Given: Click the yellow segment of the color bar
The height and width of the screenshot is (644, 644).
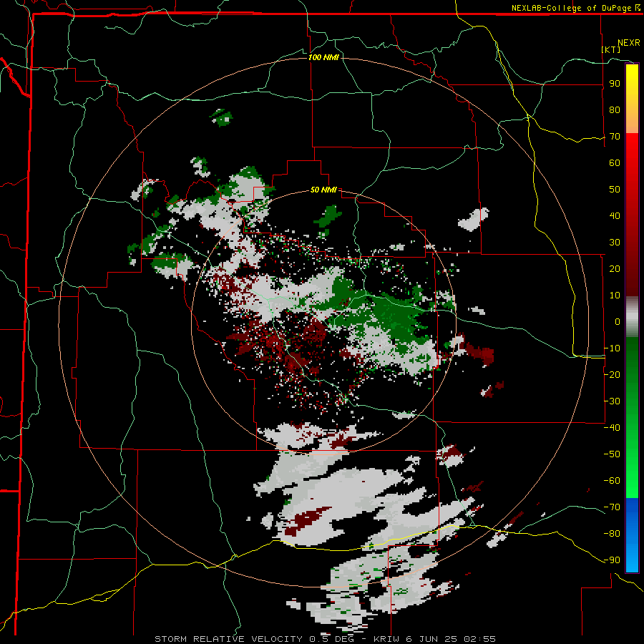Looking at the screenshot, I should pyautogui.click(x=632, y=99).
